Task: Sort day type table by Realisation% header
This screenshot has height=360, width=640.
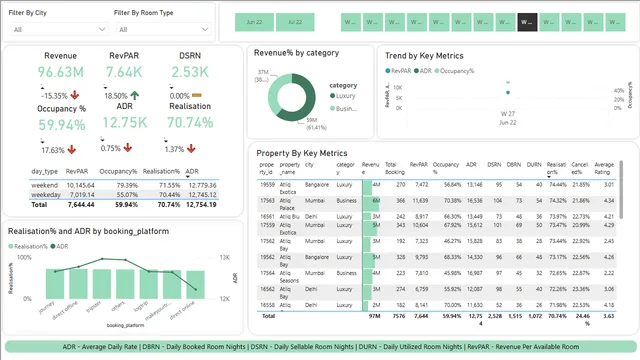Action: pyautogui.click(x=161, y=171)
